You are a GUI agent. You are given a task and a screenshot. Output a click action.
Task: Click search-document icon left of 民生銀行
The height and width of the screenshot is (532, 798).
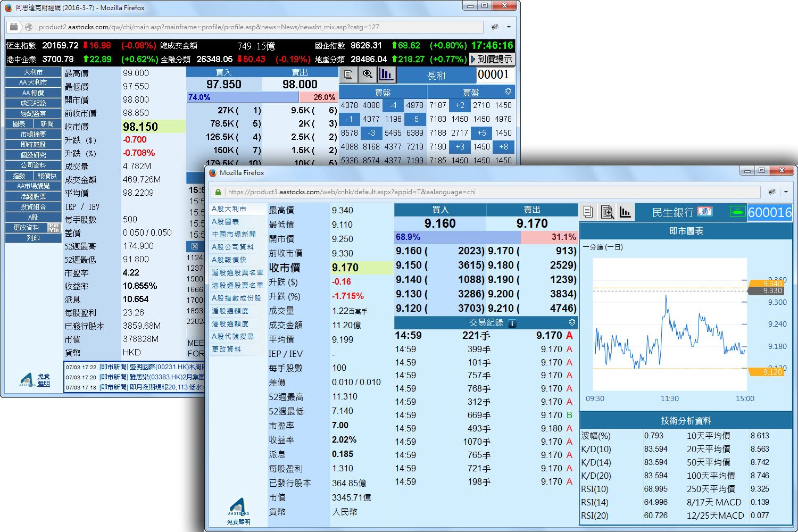point(607,212)
